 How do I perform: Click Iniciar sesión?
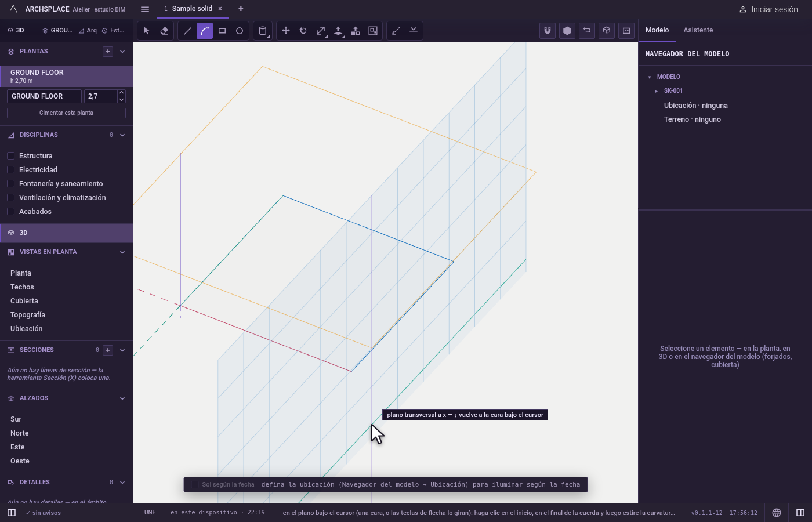coord(768,9)
